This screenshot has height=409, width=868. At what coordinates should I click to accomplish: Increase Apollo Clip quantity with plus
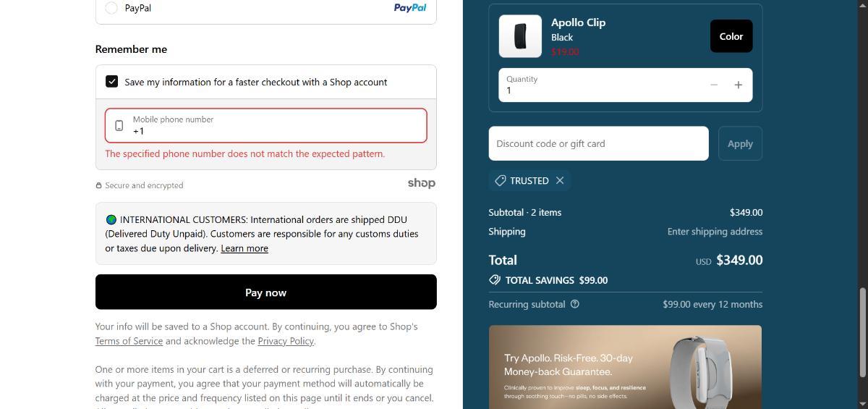[738, 85]
